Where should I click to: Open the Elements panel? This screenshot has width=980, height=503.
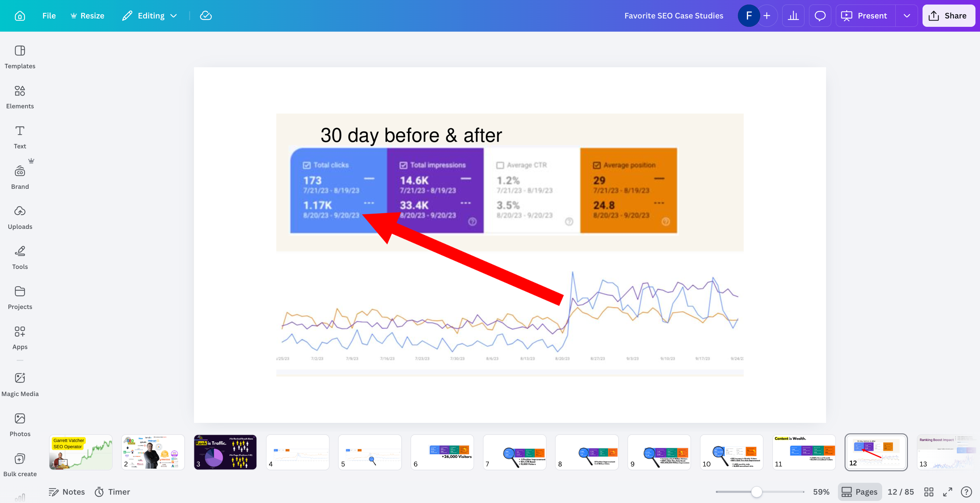(x=20, y=97)
